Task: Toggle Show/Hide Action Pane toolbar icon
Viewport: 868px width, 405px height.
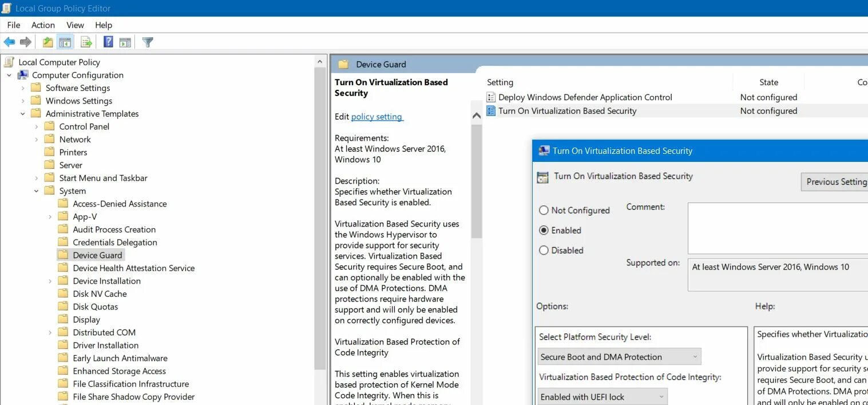Action: click(x=125, y=42)
